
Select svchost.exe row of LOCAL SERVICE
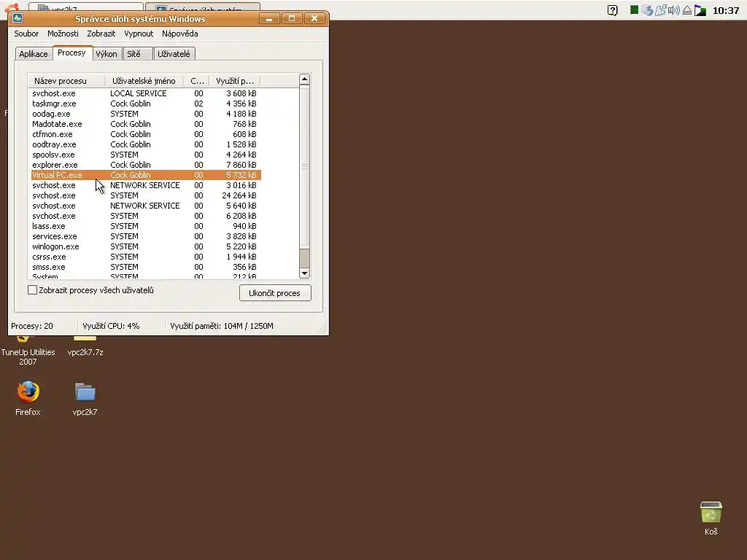coord(146,93)
